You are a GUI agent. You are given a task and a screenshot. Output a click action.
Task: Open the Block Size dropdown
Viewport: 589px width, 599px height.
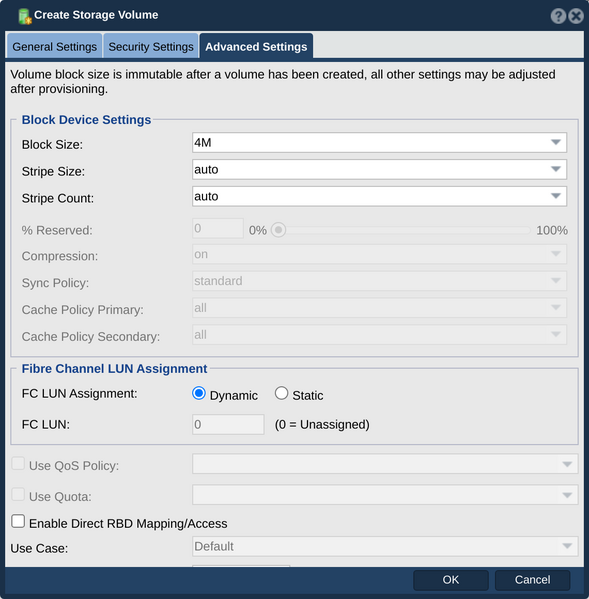[379, 142]
